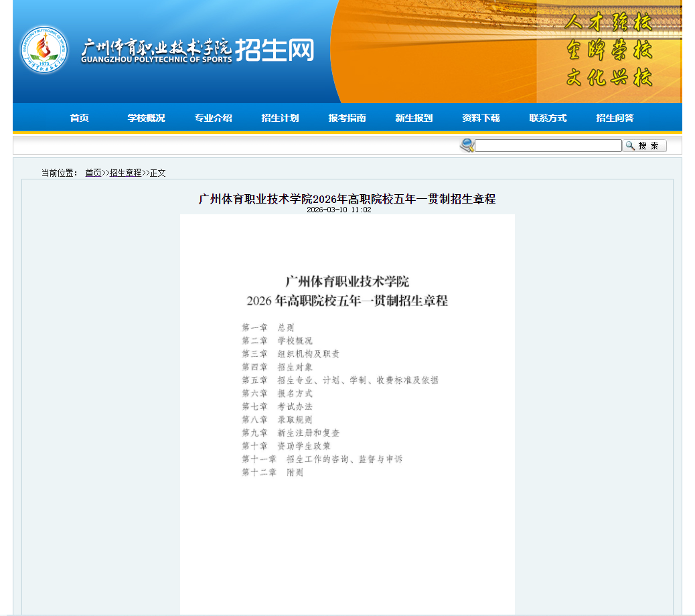Open the 招生计划 navigation item
Viewport: 695px width, 616px height.
[279, 117]
